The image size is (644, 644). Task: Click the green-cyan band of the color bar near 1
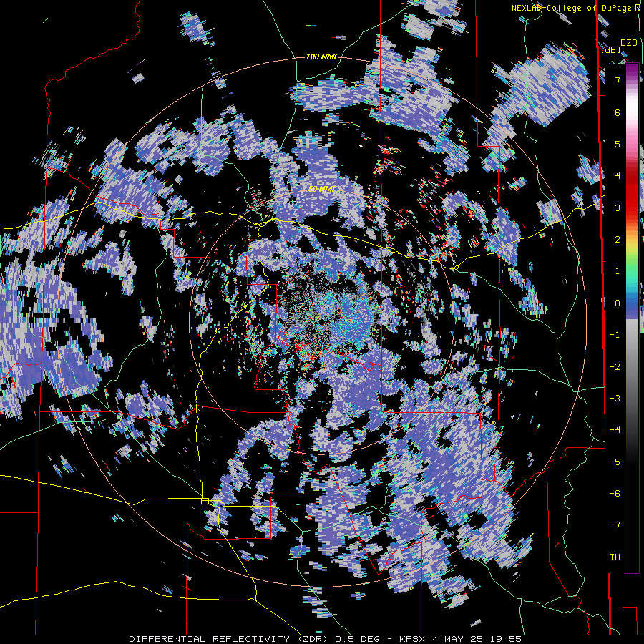point(632,273)
